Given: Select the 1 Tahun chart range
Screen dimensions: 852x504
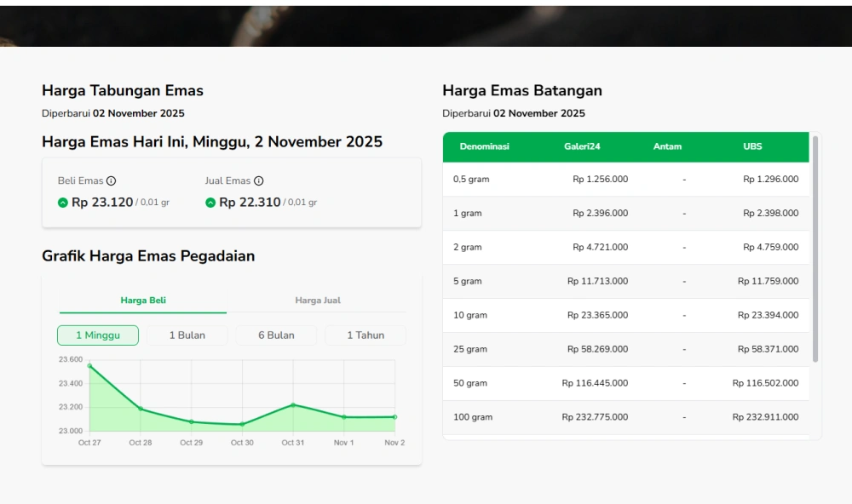Looking at the screenshot, I should tap(365, 335).
